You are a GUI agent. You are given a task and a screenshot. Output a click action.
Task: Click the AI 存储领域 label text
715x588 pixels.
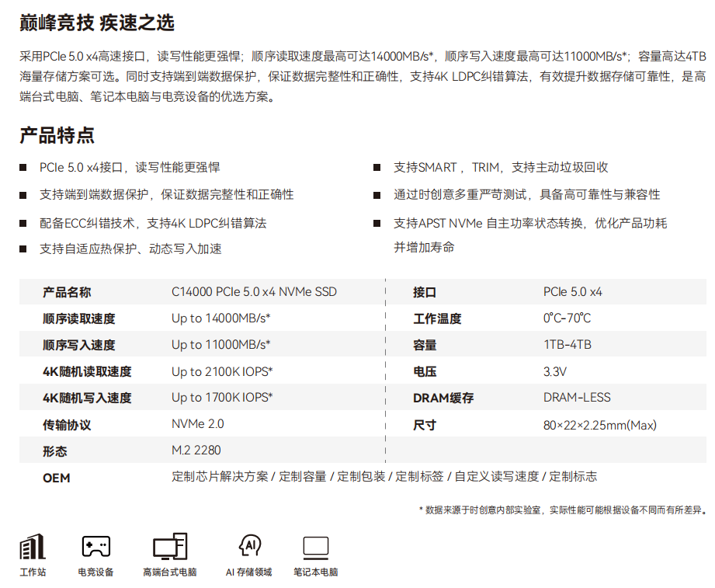[248, 572]
